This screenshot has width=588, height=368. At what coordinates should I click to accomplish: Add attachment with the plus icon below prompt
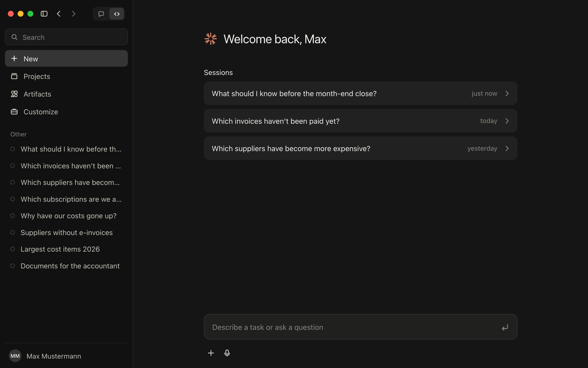tap(211, 353)
